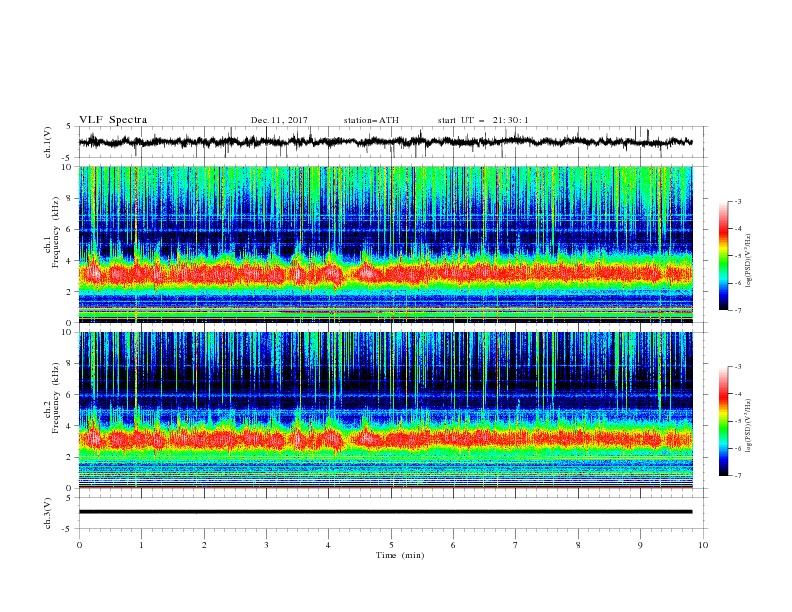Click the ch.1 black voltage waveform trace
The height and width of the screenshot is (612, 792).
tap(385, 141)
